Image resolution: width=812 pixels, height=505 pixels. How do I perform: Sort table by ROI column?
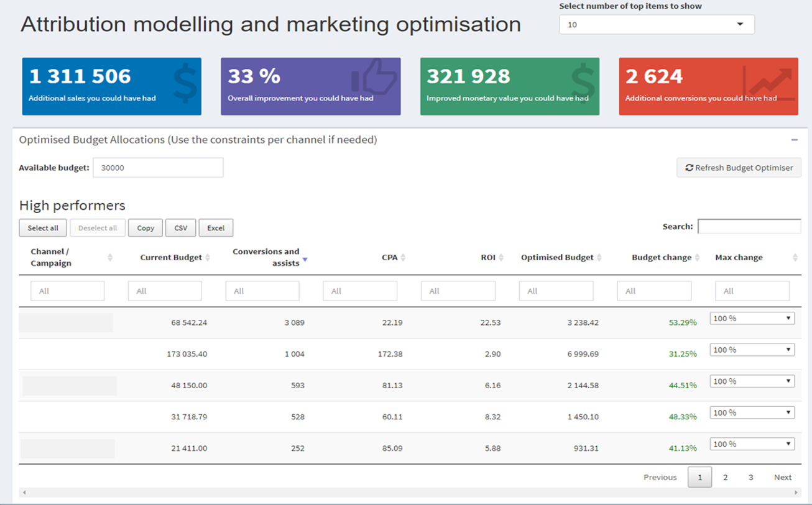pyautogui.click(x=501, y=258)
